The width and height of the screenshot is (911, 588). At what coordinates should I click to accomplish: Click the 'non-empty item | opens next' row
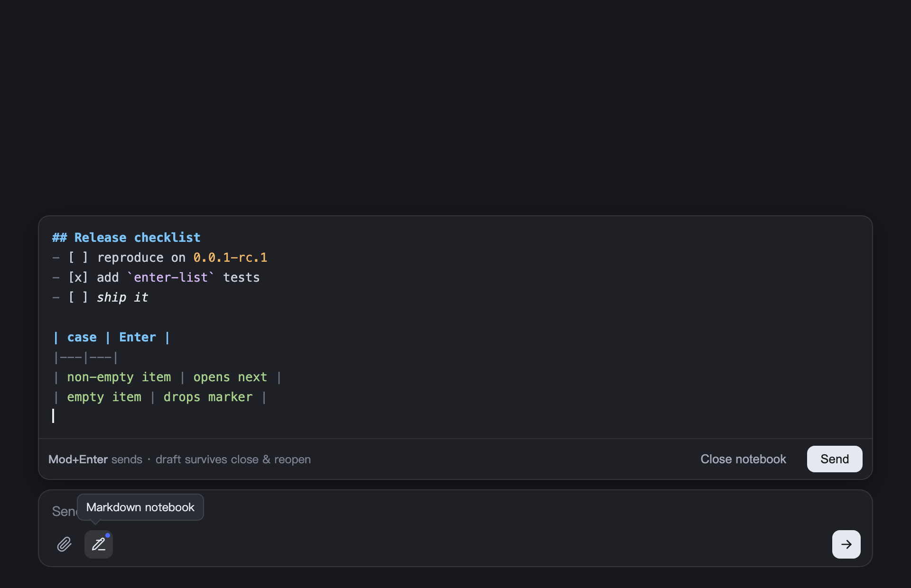(167, 377)
